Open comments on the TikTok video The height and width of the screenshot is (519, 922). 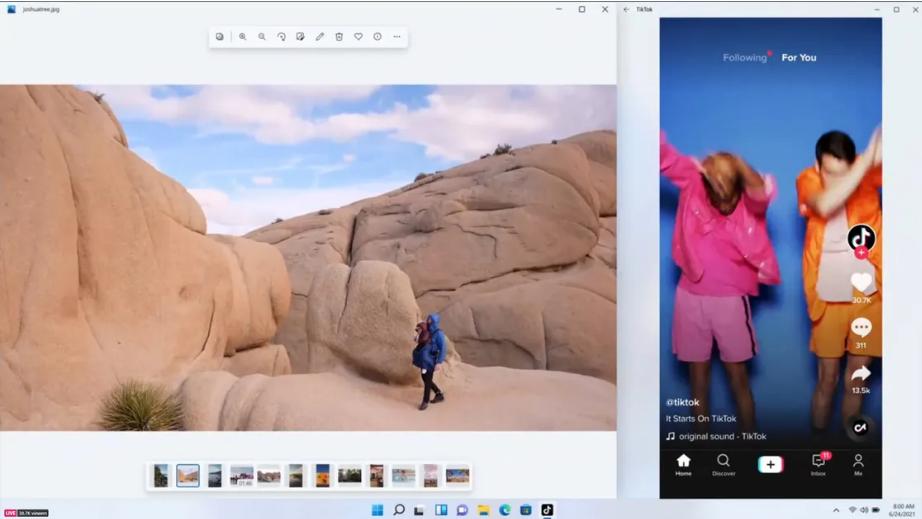pyautogui.click(x=861, y=328)
